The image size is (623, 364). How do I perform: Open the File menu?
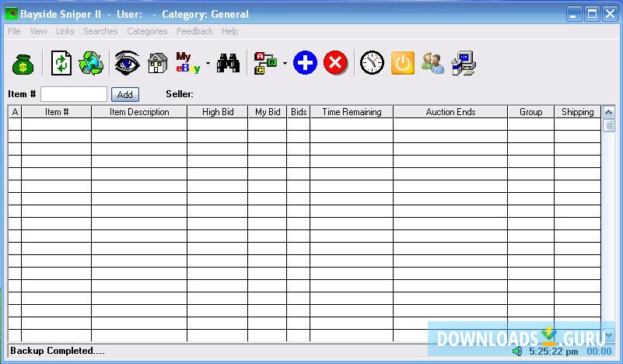pyautogui.click(x=14, y=31)
